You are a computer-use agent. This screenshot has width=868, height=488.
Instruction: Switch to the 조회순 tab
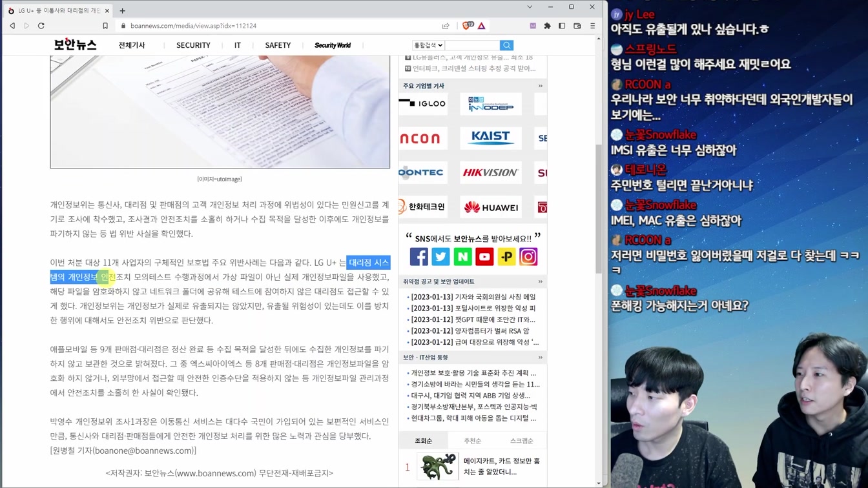click(x=423, y=441)
